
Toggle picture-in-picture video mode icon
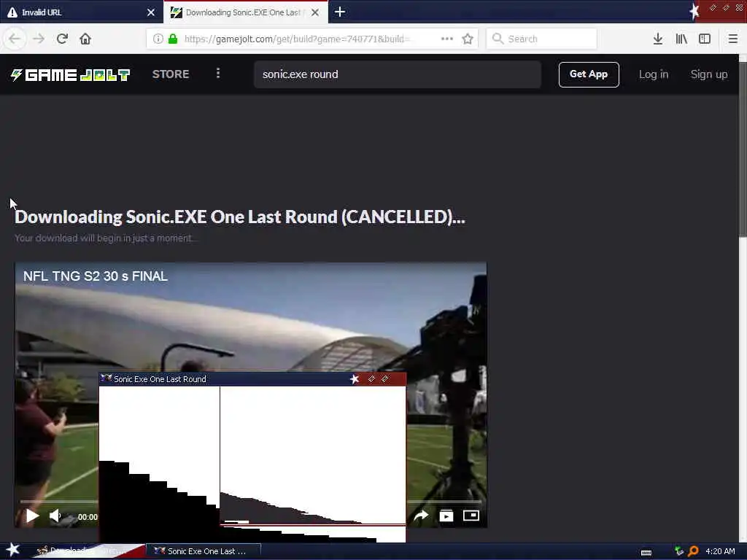coord(471,516)
